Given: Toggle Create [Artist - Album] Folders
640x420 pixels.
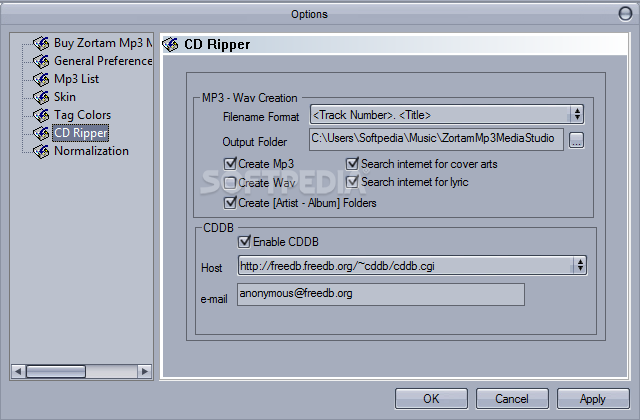Looking at the screenshot, I should pyautogui.click(x=230, y=202).
